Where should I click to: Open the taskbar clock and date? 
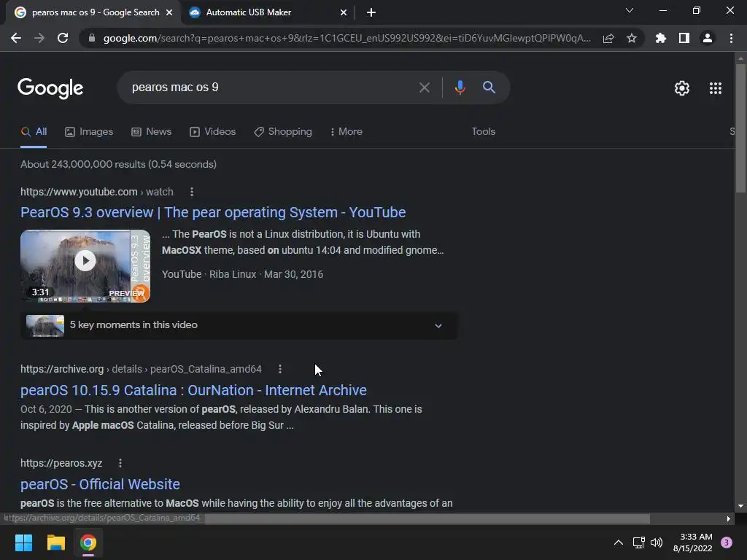click(x=693, y=542)
